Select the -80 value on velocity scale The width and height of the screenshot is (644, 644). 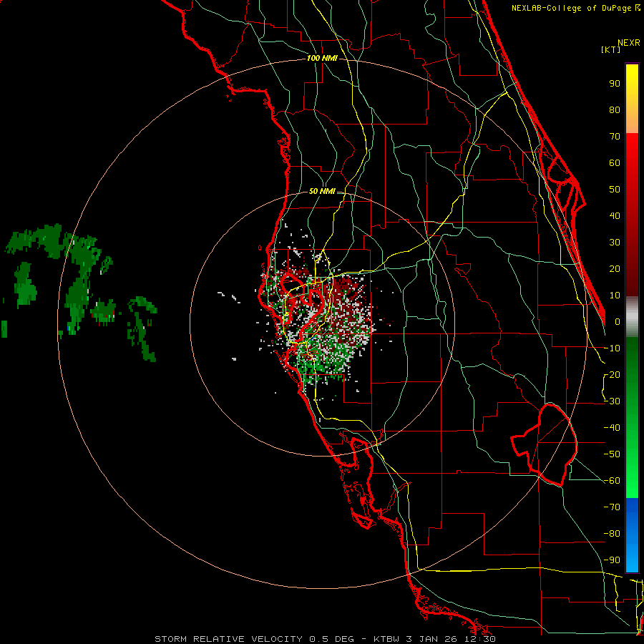612,534
